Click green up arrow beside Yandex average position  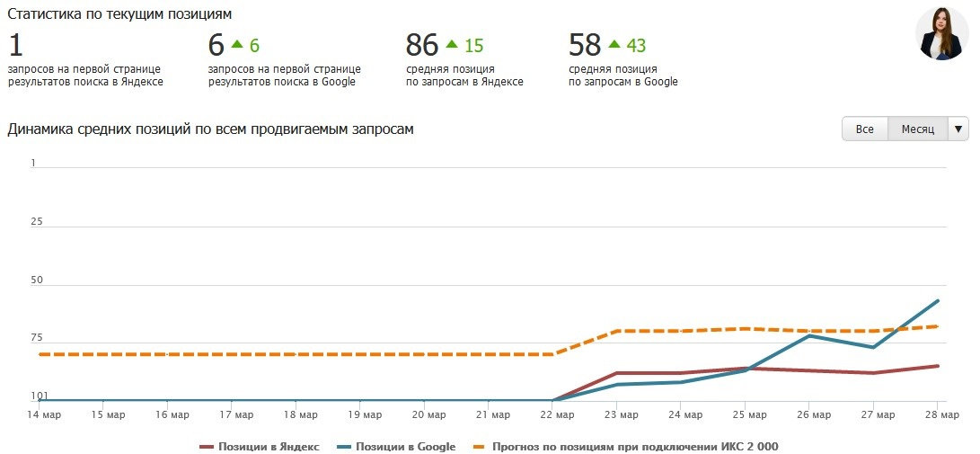(x=452, y=44)
